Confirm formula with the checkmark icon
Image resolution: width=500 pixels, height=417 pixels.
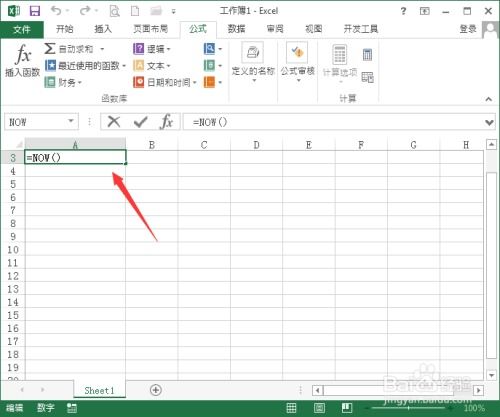coord(140,122)
